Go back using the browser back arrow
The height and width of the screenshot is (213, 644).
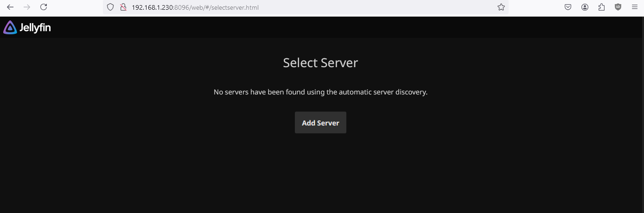[10, 7]
